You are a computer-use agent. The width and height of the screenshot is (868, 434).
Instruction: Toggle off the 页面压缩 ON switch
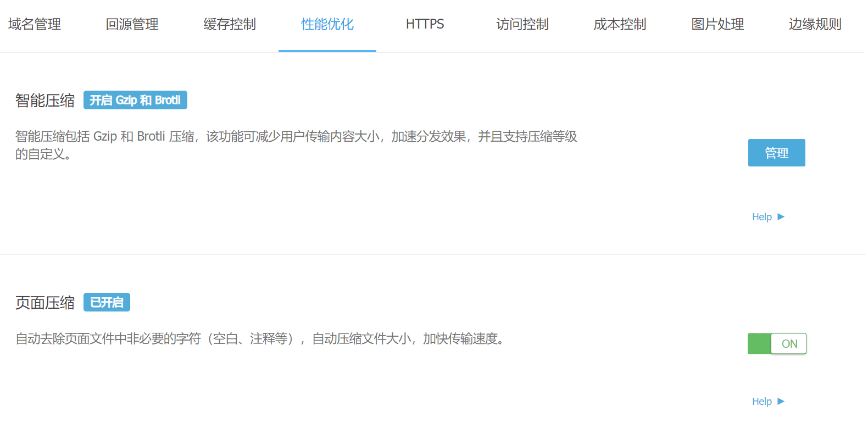coord(777,343)
